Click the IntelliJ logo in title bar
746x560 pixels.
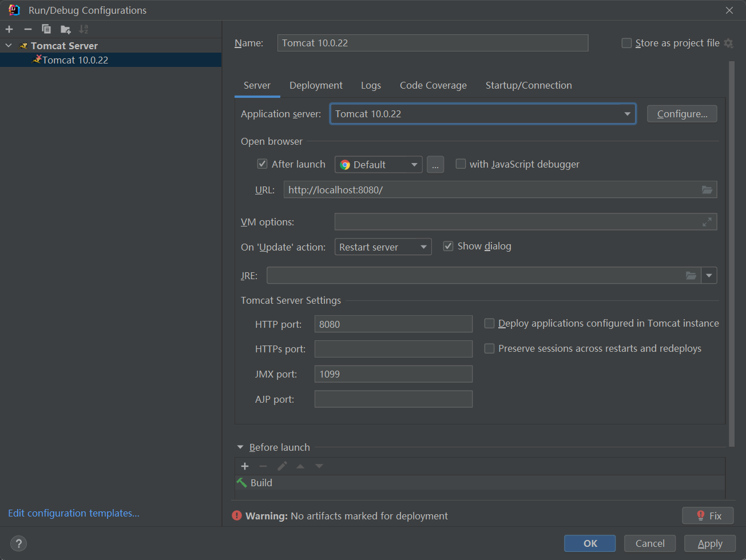click(x=14, y=10)
